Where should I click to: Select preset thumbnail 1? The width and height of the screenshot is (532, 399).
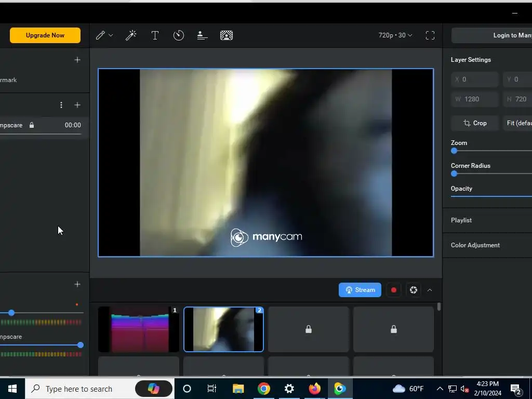(x=138, y=329)
